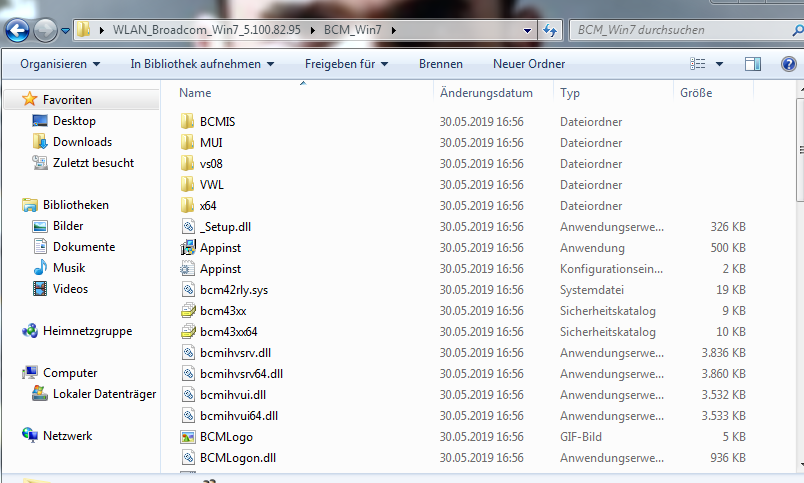
Task: Select the vs08 folder icon
Action: 188,164
